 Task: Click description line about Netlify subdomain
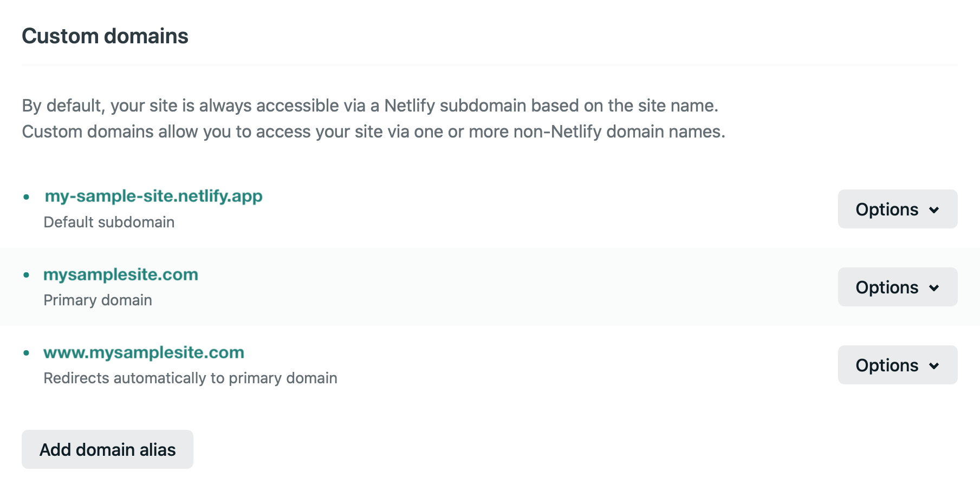coord(370,106)
